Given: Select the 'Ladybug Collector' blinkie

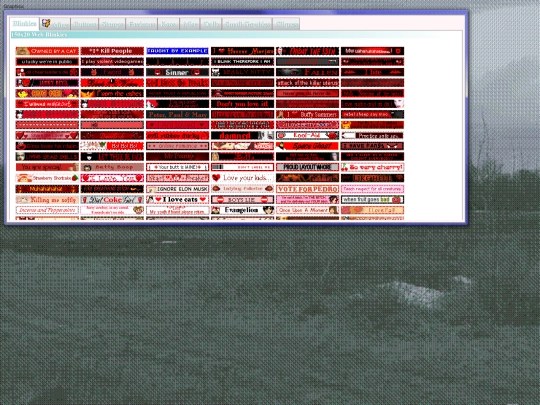Looking at the screenshot, I should (242, 189).
